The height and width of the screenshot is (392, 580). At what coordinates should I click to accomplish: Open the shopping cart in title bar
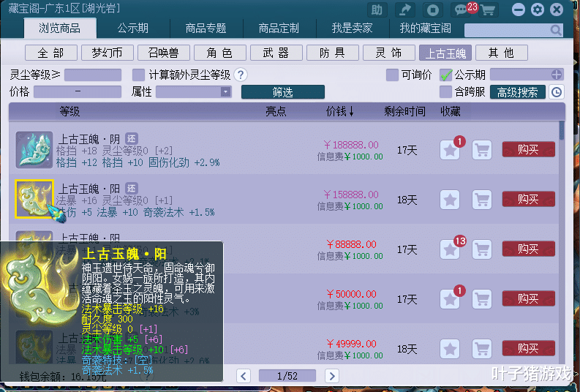point(488,10)
